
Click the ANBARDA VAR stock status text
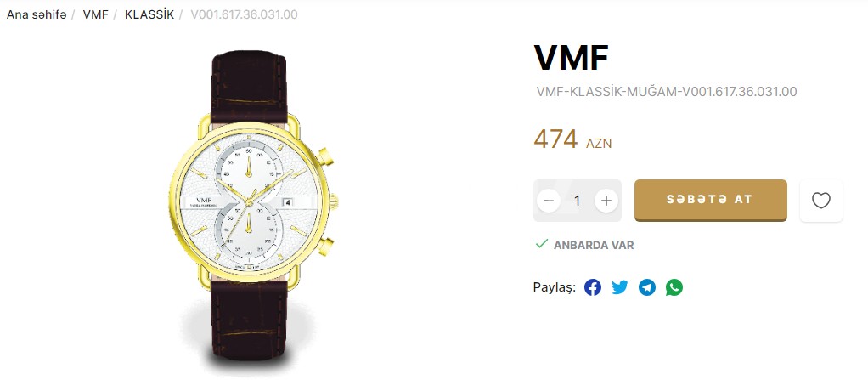coord(594,245)
